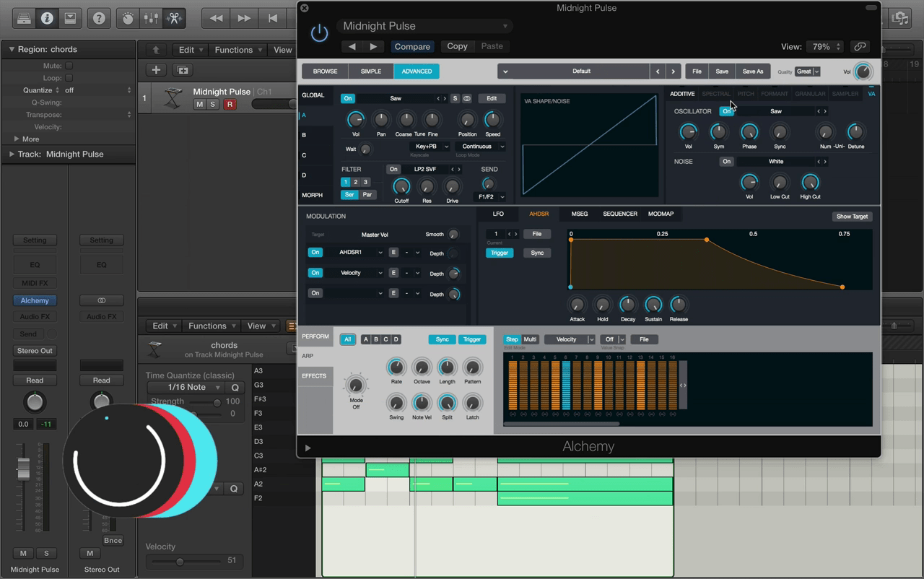This screenshot has width=924, height=579.
Task: Expand the Track: Midnight Pulse section
Action: coord(12,154)
